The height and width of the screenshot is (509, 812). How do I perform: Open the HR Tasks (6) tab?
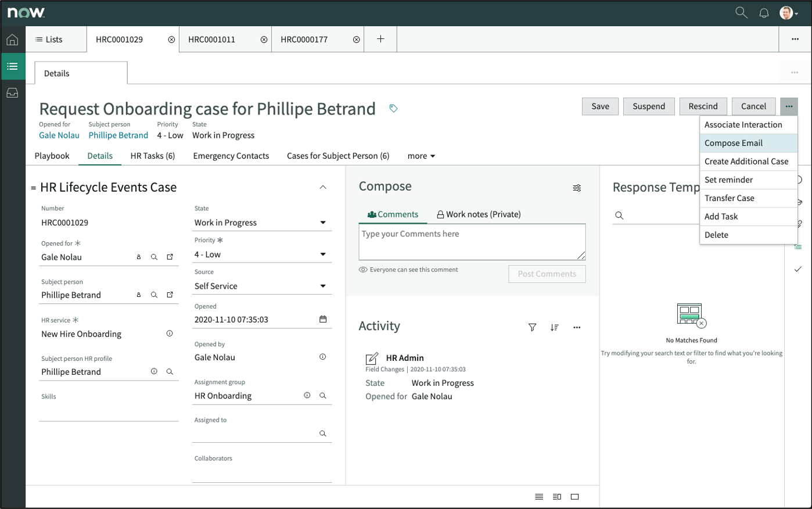(153, 156)
